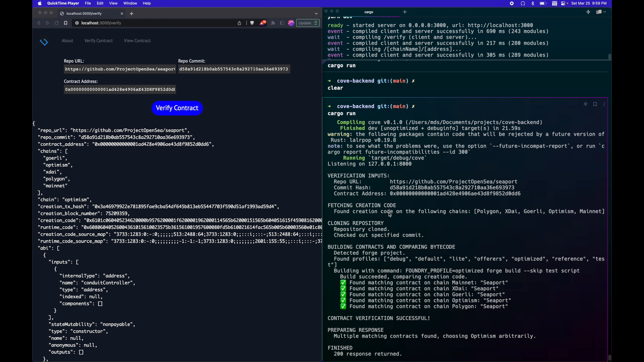Click the lightning bolt icon in terminal title bar
The image size is (644, 362).
tap(588, 12)
